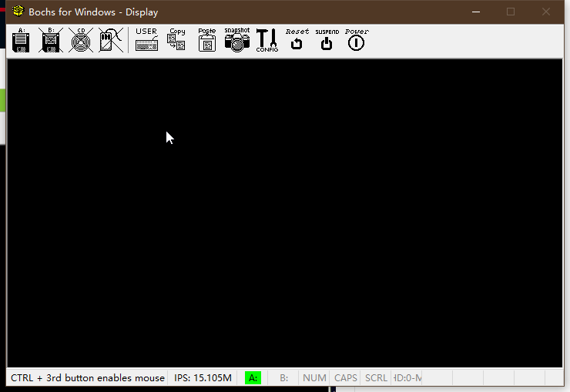Take a snapshot with the camera icon
Image resolution: width=570 pixels, height=392 pixels.
pos(237,40)
